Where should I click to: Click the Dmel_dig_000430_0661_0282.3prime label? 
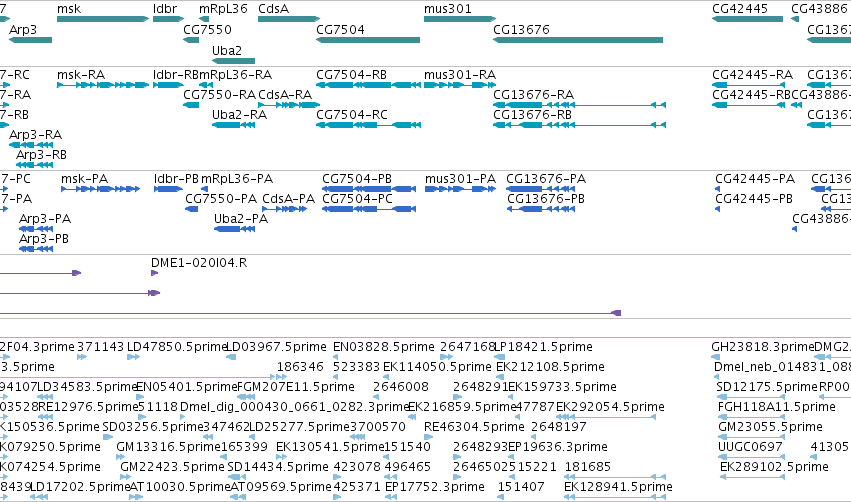click(x=295, y=407)
